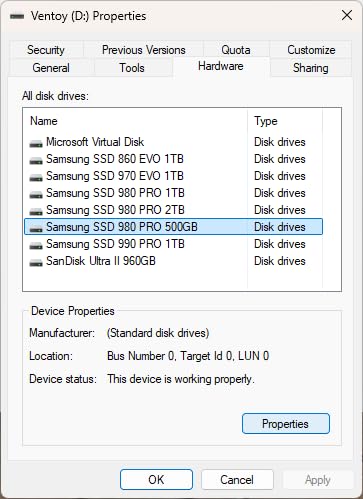
Task: Select the Hardware tab
Action: [221, 66]
